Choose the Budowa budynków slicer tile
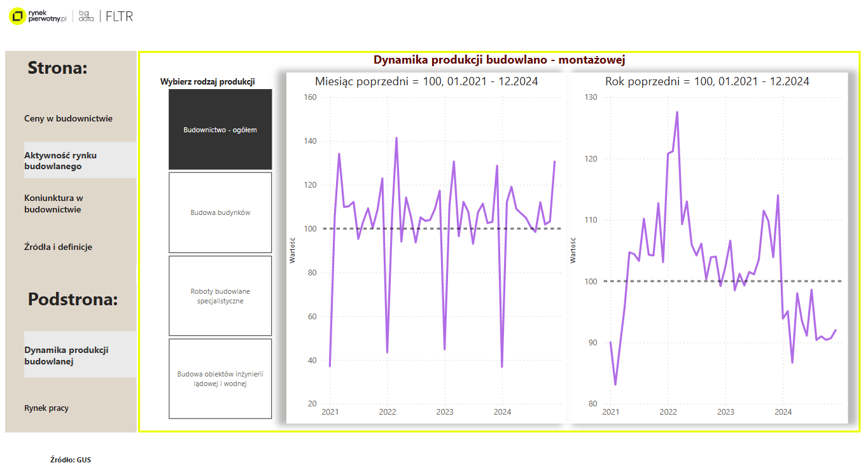Image resolution: width=868 pixels, height=470 pixels. point(220,212)
